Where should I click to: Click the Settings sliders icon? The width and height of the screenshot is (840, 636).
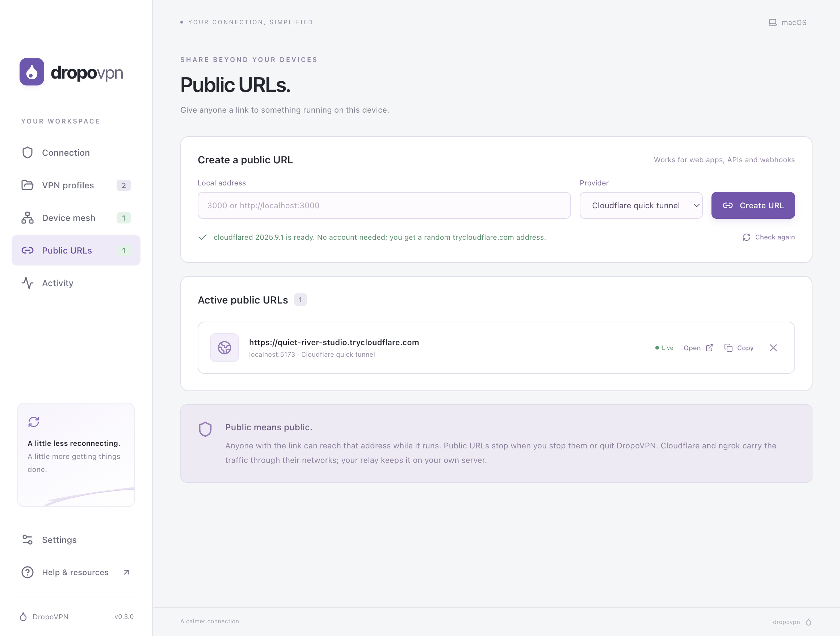click(x=28, y=540)
